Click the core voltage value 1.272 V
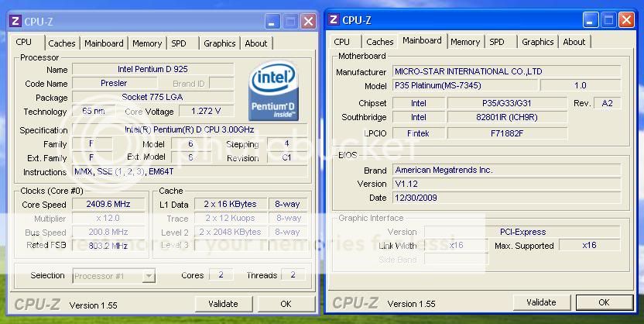 point(206,111)
